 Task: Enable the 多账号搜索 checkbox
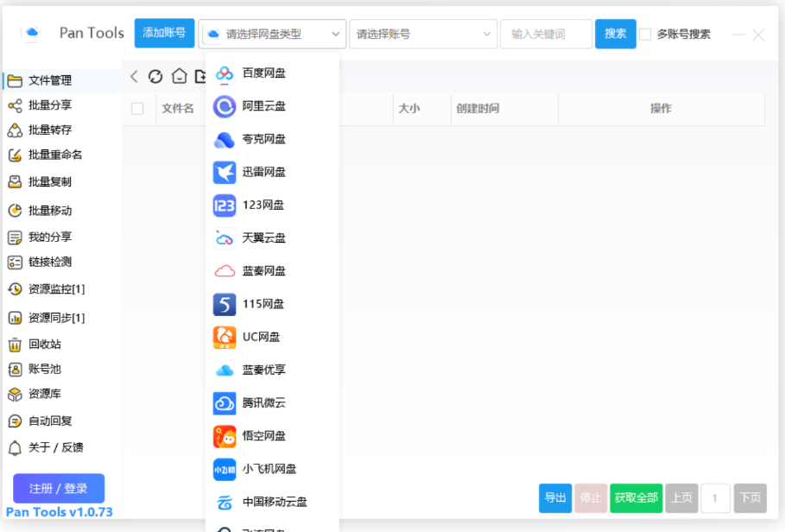point(645,34)
